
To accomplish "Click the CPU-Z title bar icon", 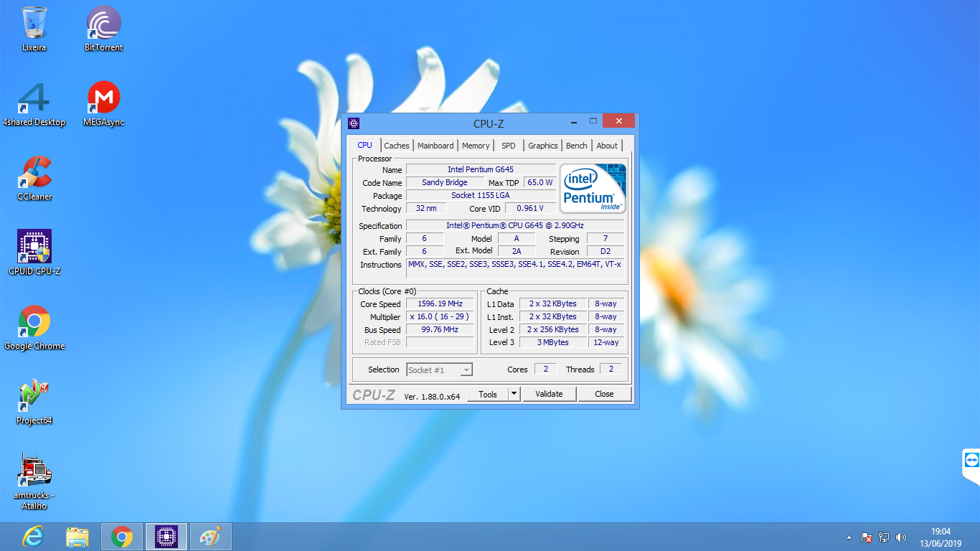I will pos(353,123).
